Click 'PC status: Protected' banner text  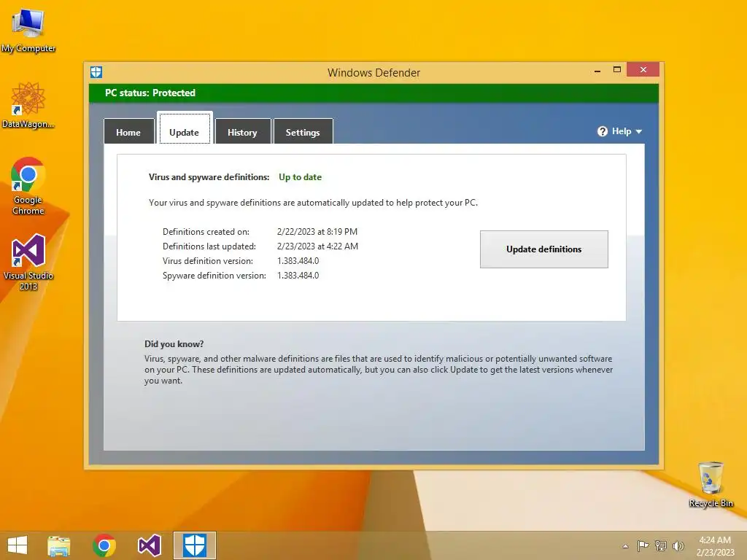click(150, 93)
